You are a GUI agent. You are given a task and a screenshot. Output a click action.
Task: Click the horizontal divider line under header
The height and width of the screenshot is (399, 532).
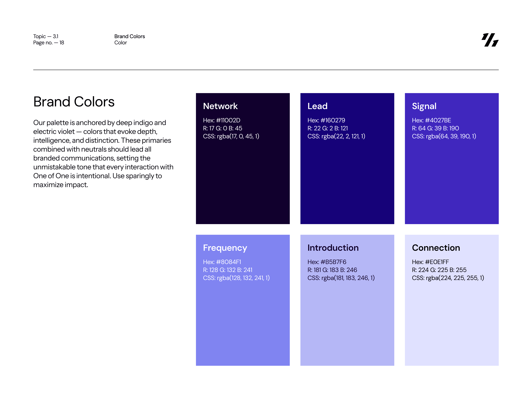click(266, 70)
